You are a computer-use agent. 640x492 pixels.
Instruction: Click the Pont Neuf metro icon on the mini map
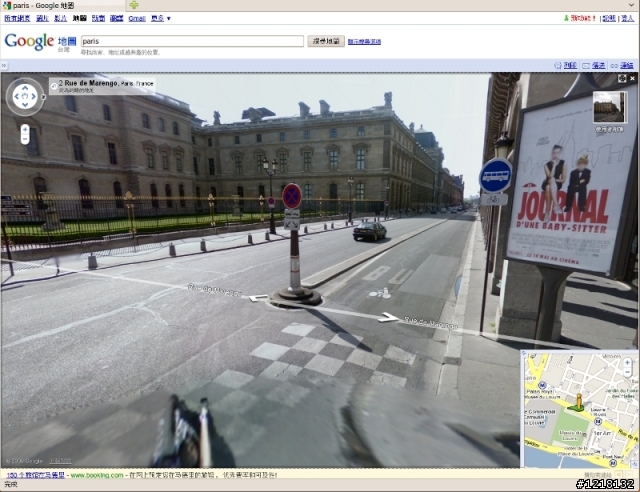point(613,463)
